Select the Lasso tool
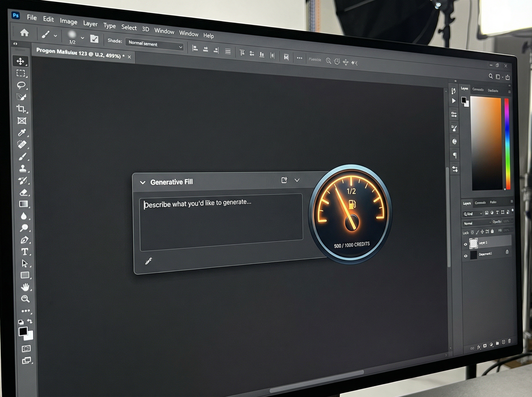 (21, 85)
